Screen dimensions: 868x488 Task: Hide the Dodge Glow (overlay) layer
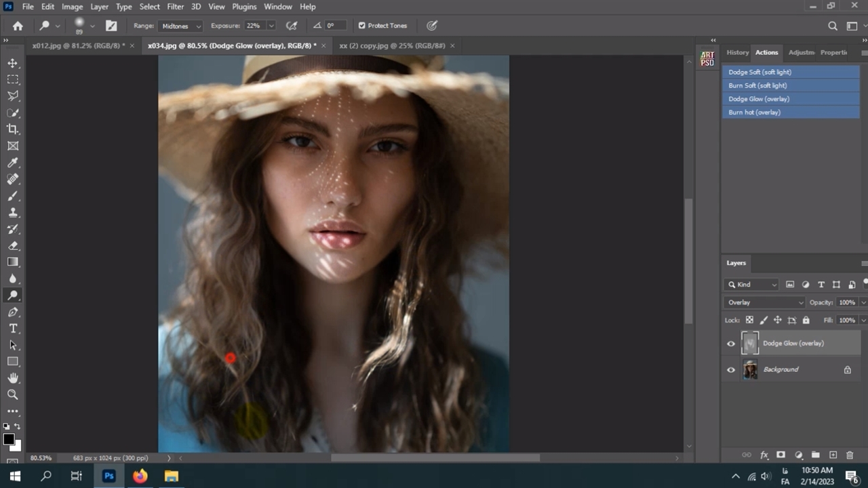[x=731, y=344]
